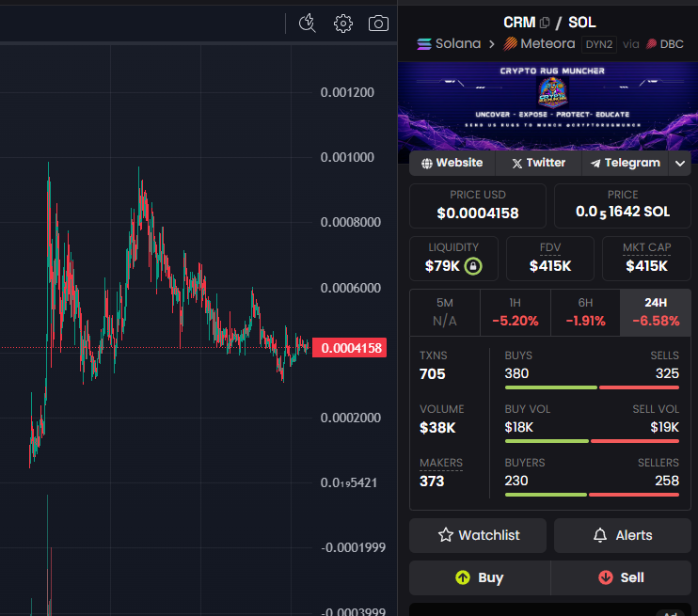This screenshot has width=698, height=616.
Task: Click the Solana chain name
Action: point(457,43)
